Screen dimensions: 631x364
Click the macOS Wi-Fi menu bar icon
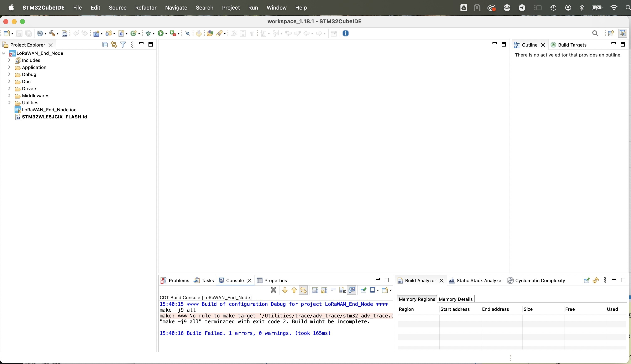pos(614,8)
